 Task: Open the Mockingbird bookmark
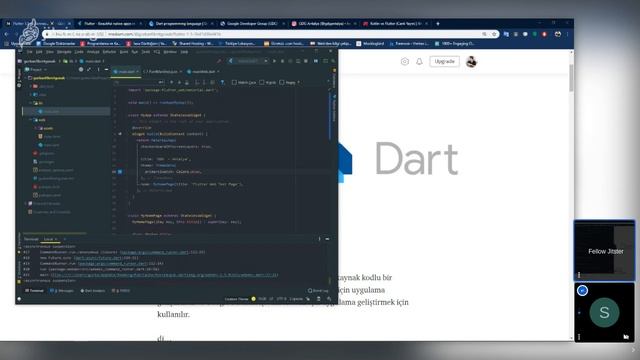click(370, 43)
